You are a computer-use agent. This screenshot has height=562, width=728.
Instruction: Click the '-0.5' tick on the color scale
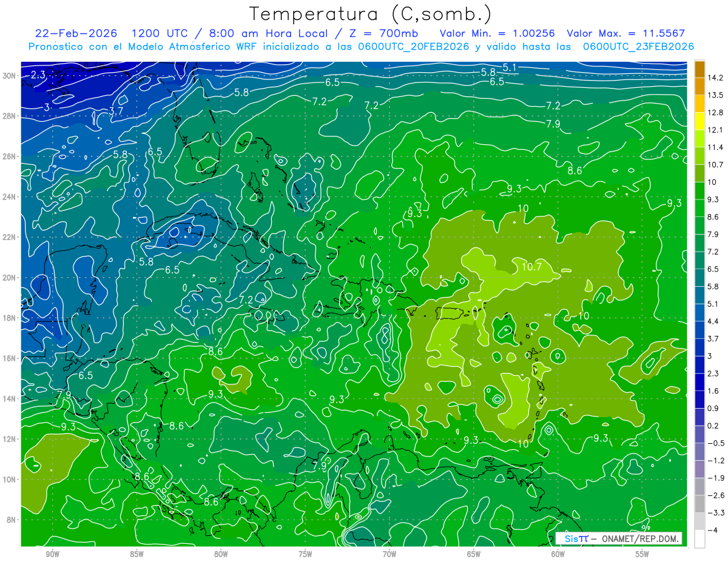[x=715, y=443]
